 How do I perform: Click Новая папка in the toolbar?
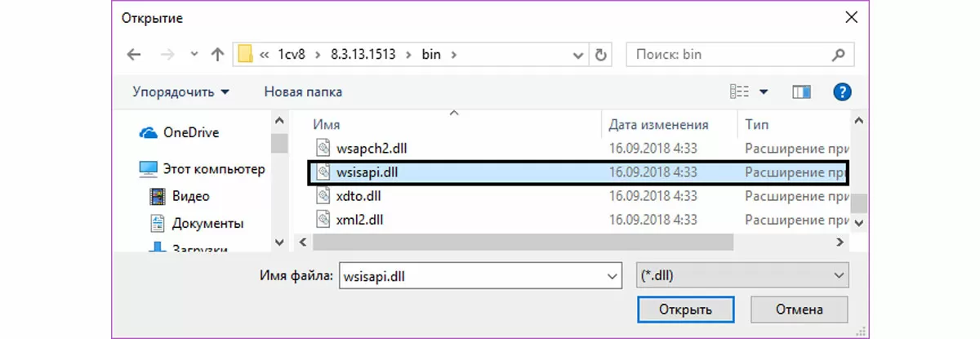[x=303, y=91]
